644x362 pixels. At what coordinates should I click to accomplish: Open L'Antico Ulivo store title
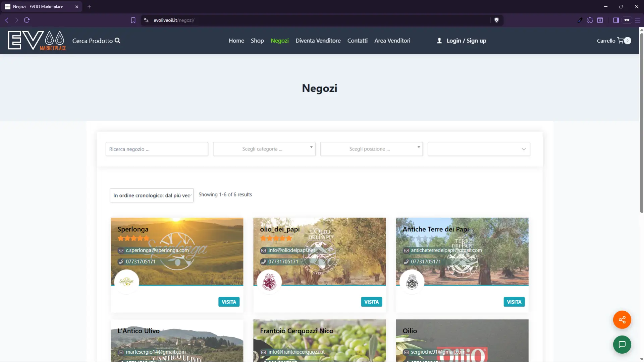coord(139,331)
